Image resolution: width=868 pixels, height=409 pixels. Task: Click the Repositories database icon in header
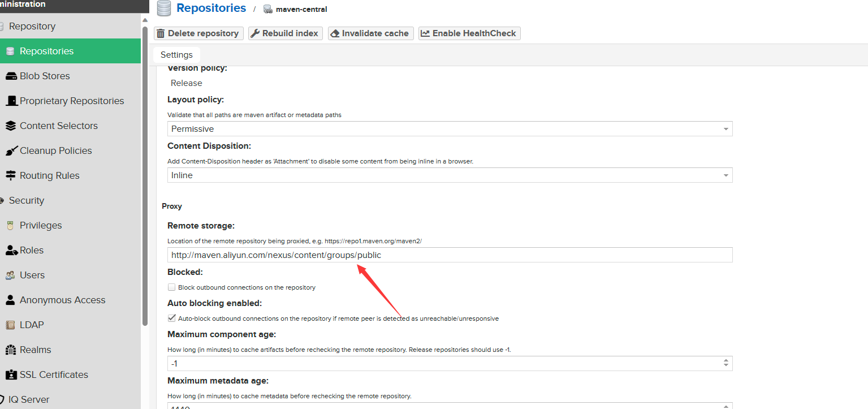(x=164, y=9)
